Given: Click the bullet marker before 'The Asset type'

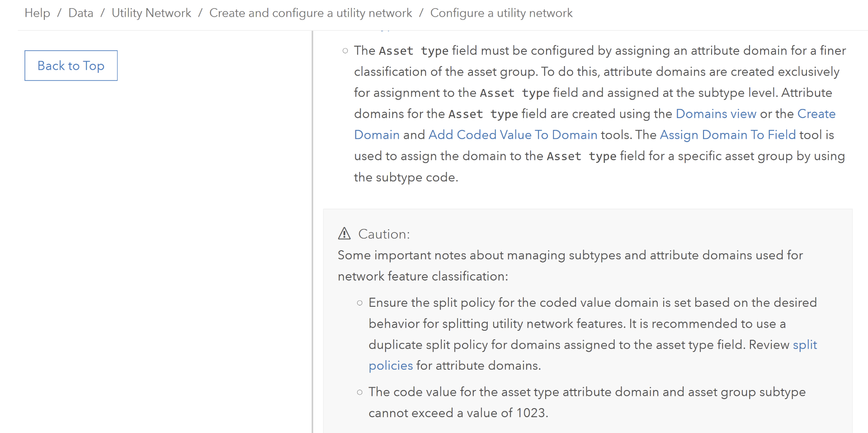Looking at the screenshot, I should (x=345, y=51).
